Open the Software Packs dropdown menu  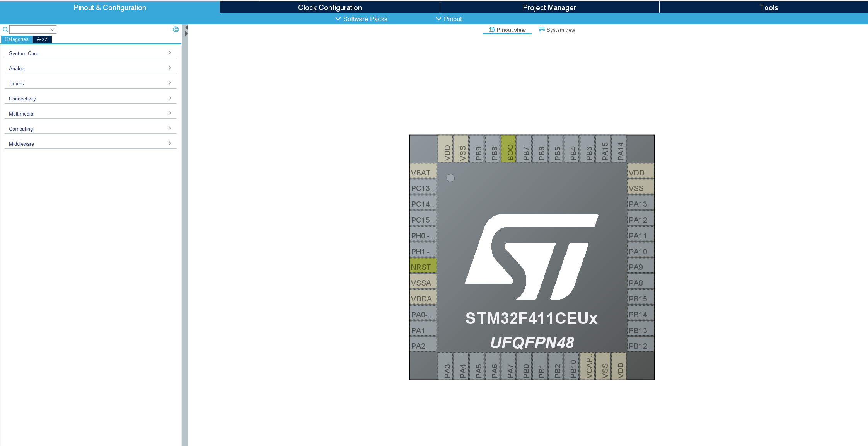pos(361,19)
